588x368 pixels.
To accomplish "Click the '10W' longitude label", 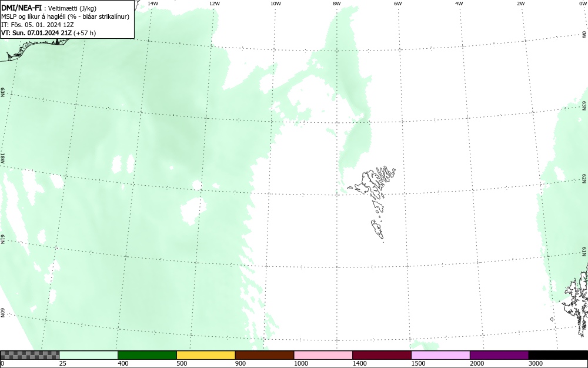I will [x=276, y=4].
